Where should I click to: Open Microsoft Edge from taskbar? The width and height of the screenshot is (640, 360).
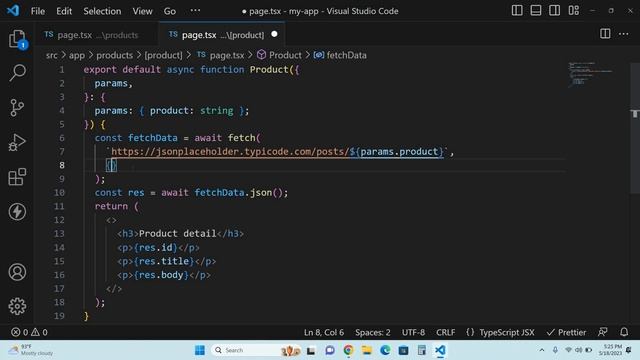[x=385, y=350]
